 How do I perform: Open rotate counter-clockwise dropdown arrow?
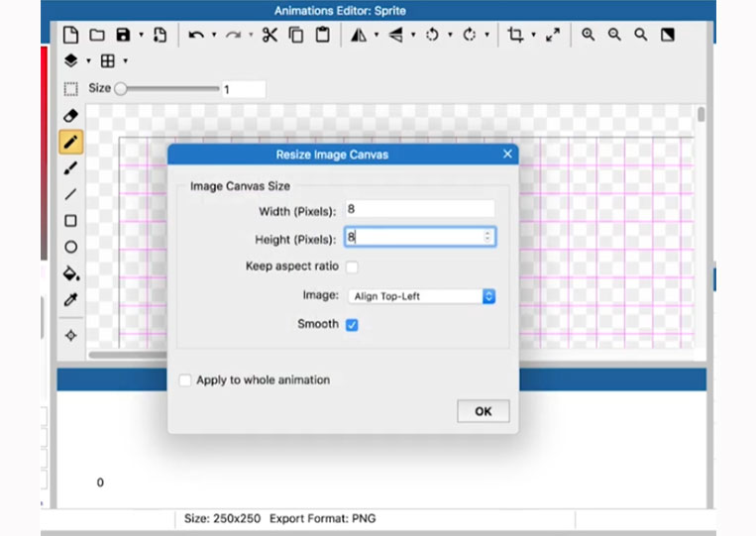point(450,35)
